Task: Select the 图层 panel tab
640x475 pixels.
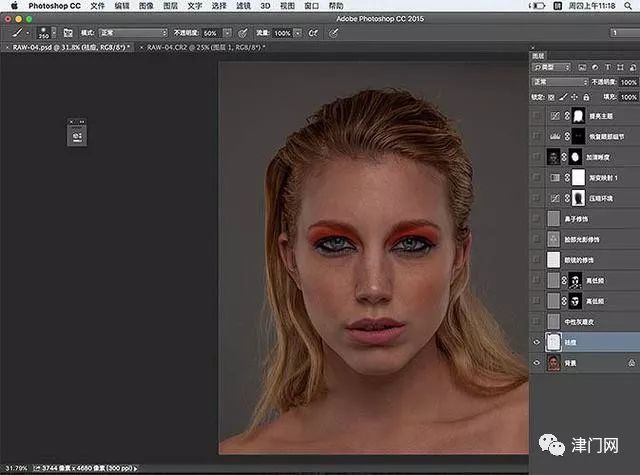Action: click(538, 56)
